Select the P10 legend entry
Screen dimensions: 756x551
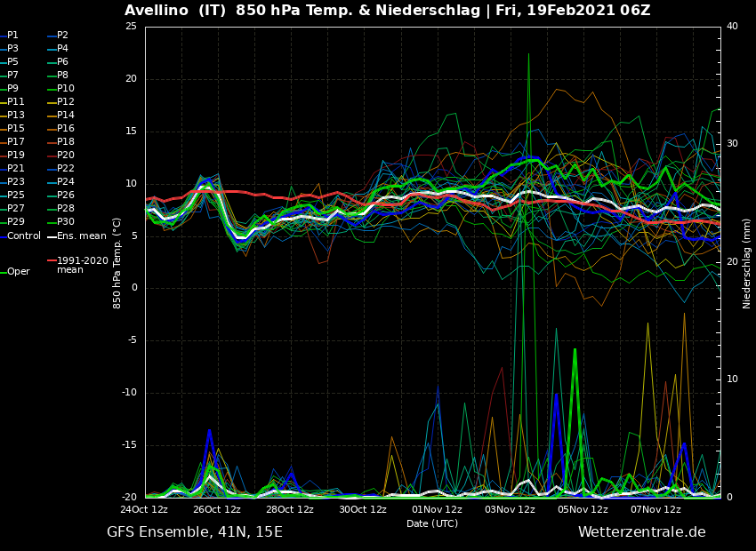click(x=66, y=89)
